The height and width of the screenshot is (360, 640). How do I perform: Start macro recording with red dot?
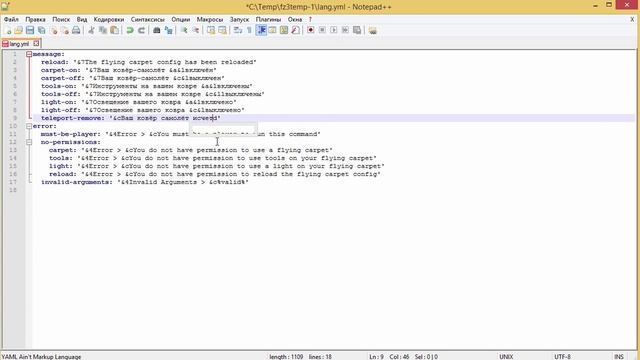(311, 30)
